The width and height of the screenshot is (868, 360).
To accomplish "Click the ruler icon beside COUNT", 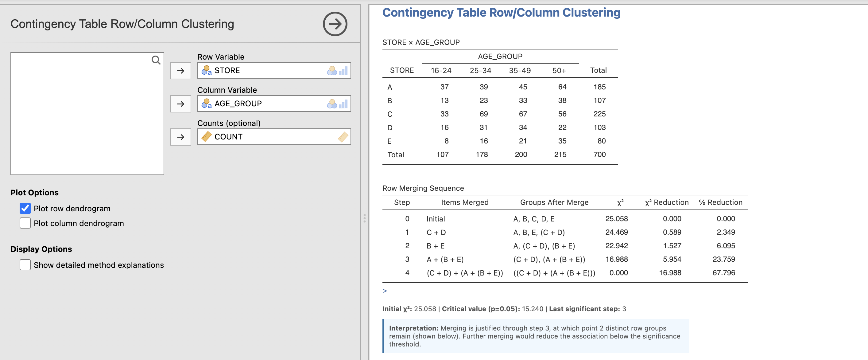I will coord(206,136).
